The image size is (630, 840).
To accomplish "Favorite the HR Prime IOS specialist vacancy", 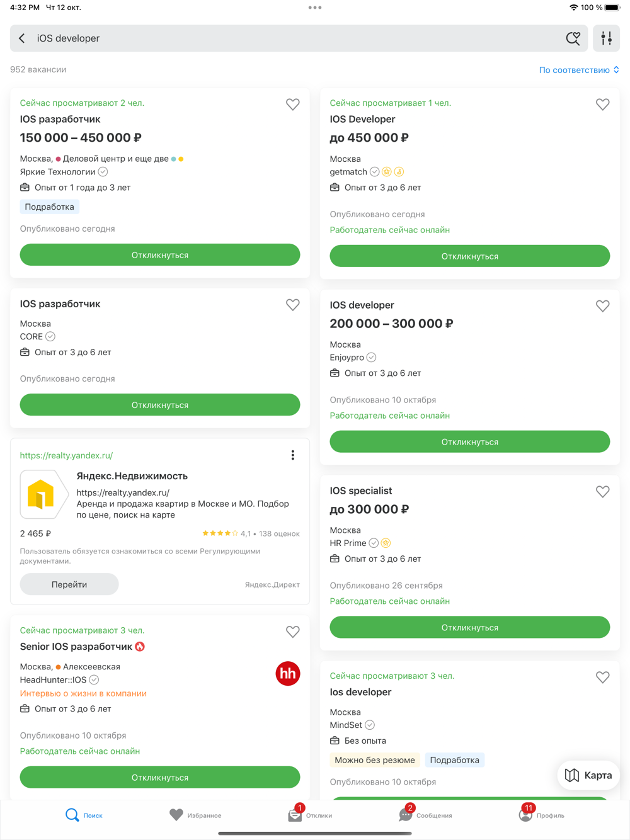I will 603,492.
